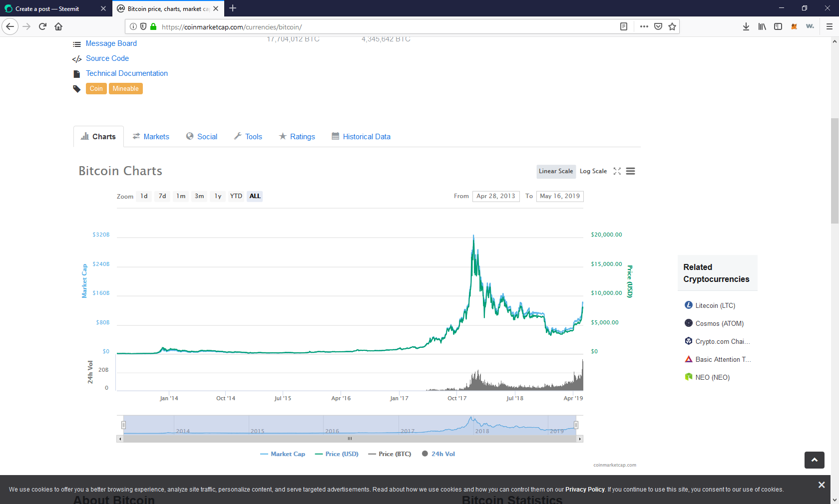Screen dimensions: 839x504
Task: Open a new browser tab
Action: (x=233, y=8)
